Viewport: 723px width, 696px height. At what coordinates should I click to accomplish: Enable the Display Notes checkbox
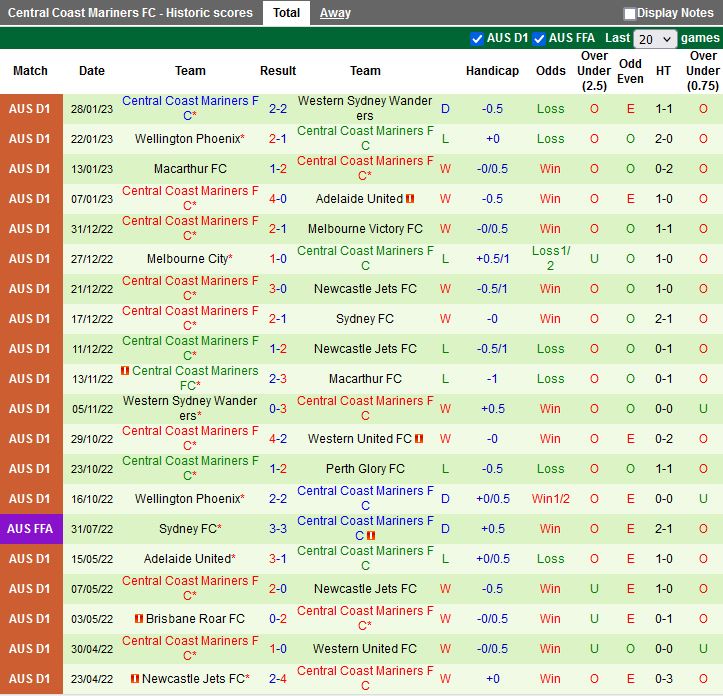tap(629, 13)
